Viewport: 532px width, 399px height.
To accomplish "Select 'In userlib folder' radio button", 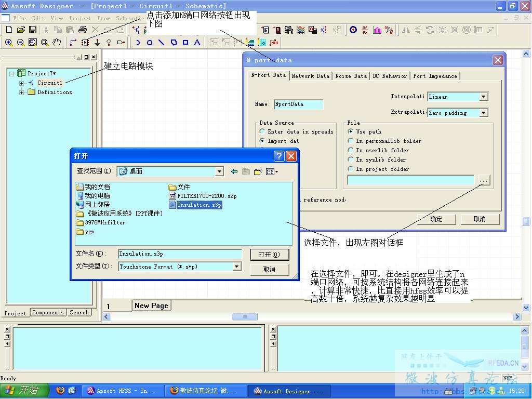I will click(x=351, y=150).
